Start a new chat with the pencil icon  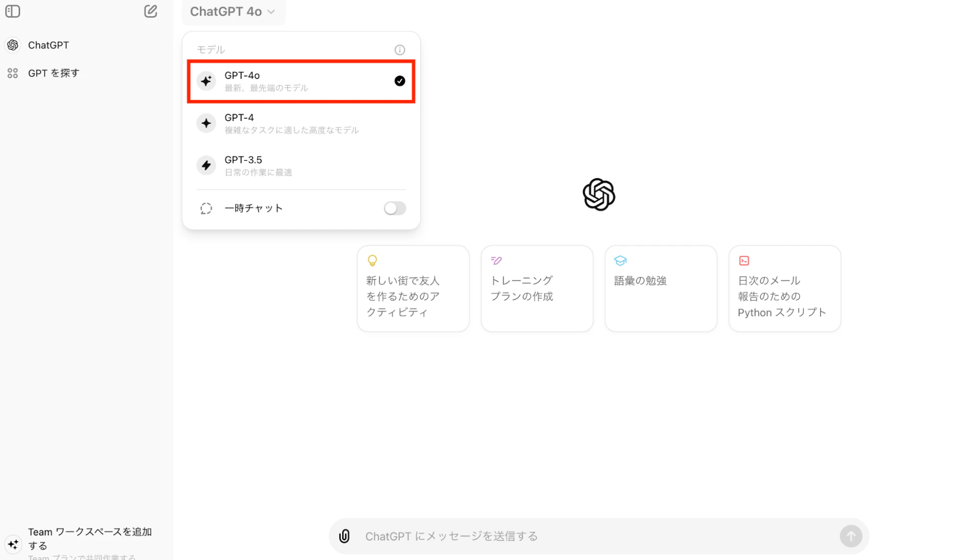151,11
